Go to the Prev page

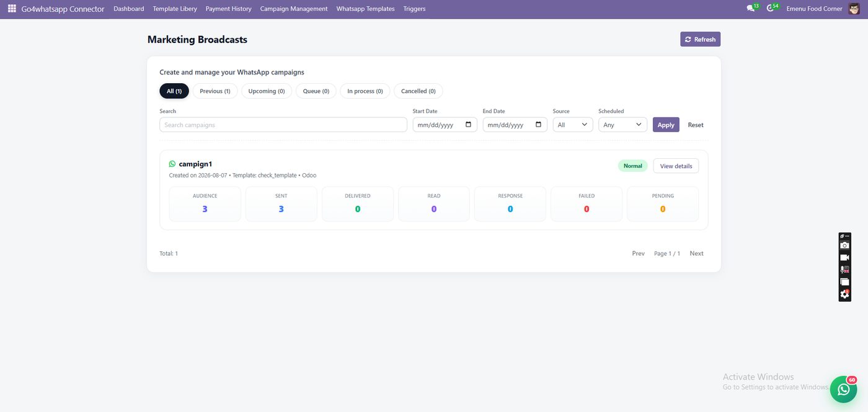point(638,253)
